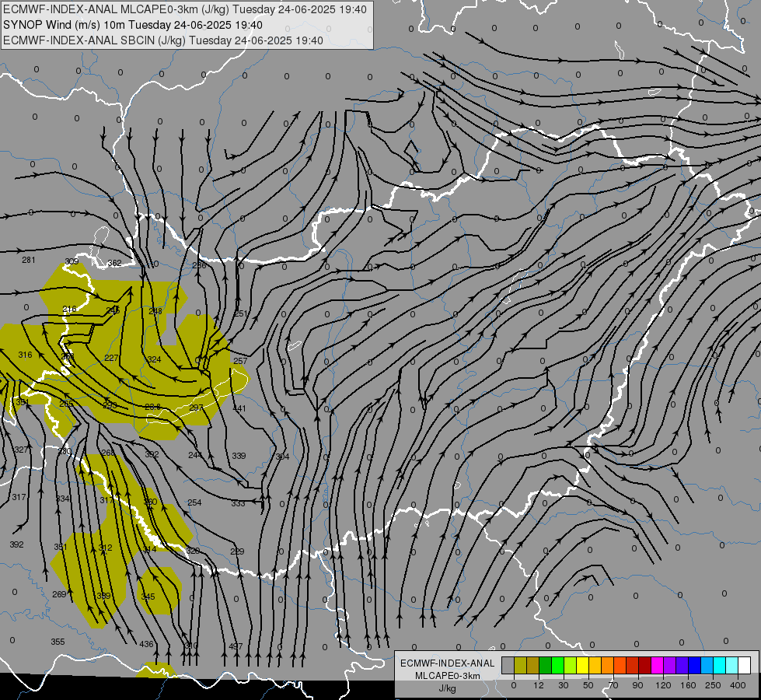Screen dimensions: 761x700
Task: Click the J/kg unit label in legend
Action: click(448, 688)
